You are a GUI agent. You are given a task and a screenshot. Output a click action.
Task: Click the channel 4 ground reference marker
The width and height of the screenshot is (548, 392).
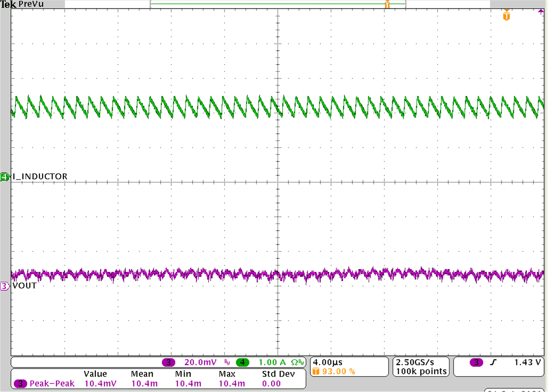click(x=4, y=177)
